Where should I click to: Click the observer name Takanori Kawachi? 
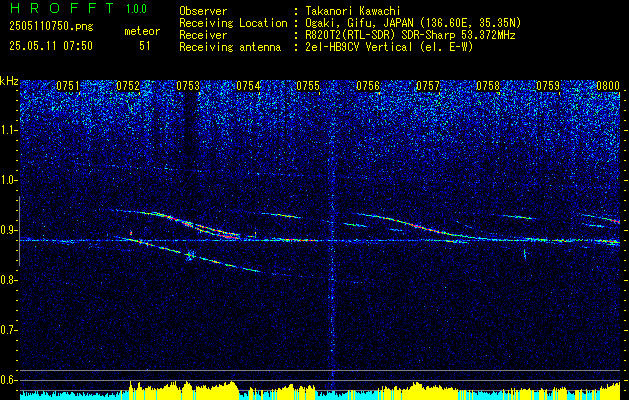[x=353, y=11]
